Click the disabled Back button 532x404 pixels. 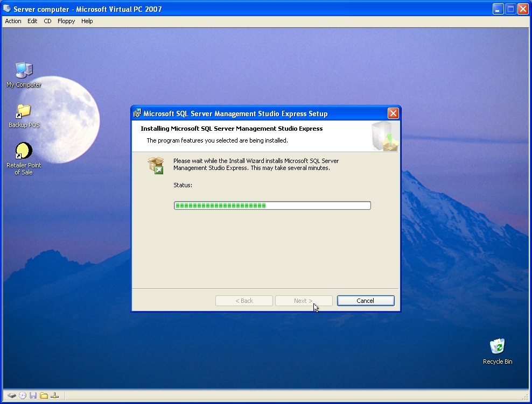pyautogui.click(x=244, y=301)
